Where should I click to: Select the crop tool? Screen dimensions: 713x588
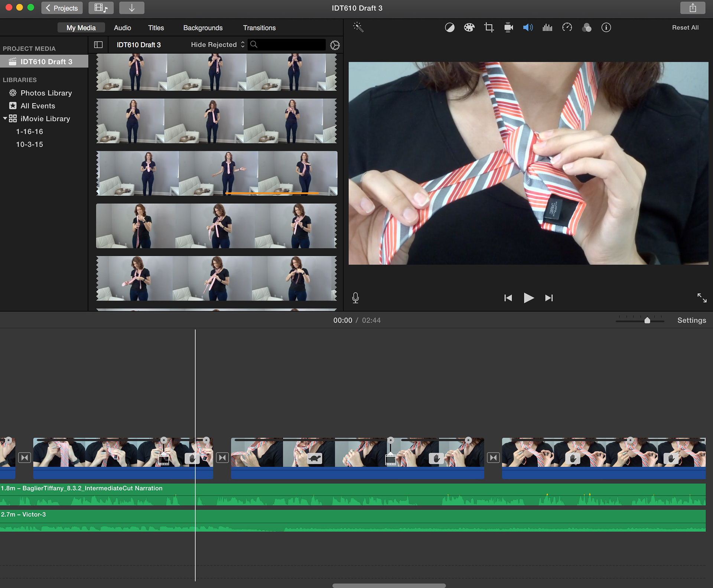click(x=489, y=27)
